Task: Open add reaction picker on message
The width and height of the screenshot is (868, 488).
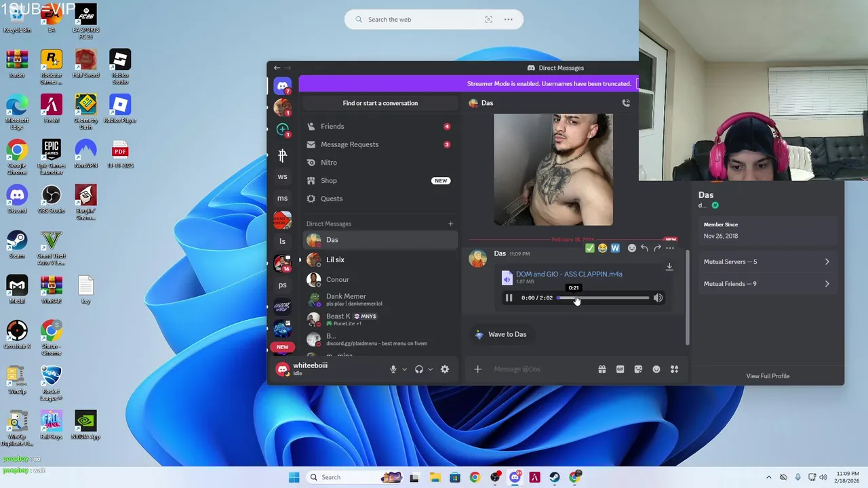Action: pos(632,248)
